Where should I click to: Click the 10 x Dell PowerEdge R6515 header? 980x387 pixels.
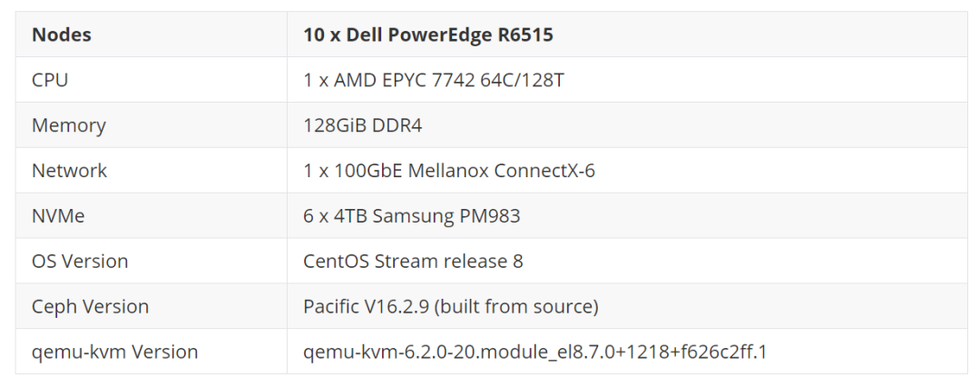[428, 35]
